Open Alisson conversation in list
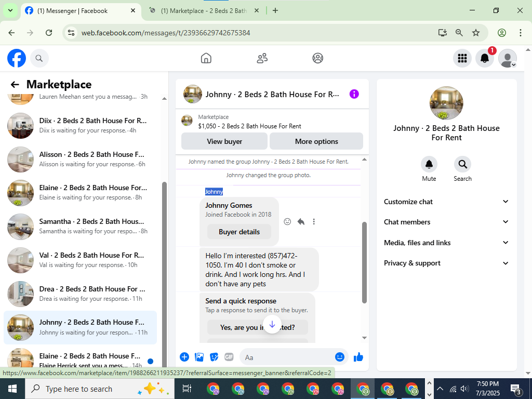Viewport: 532px width, 399px height. pyautogui.click(x=81, y=159)
